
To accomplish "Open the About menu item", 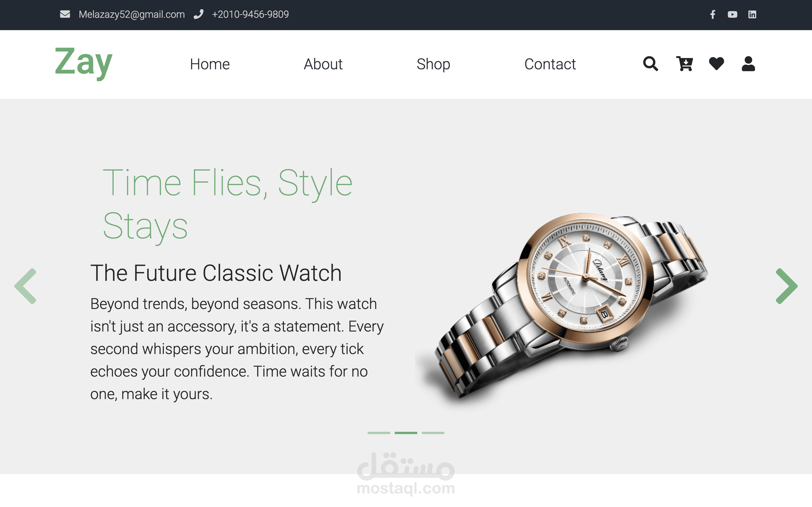I will click(323, 64).
